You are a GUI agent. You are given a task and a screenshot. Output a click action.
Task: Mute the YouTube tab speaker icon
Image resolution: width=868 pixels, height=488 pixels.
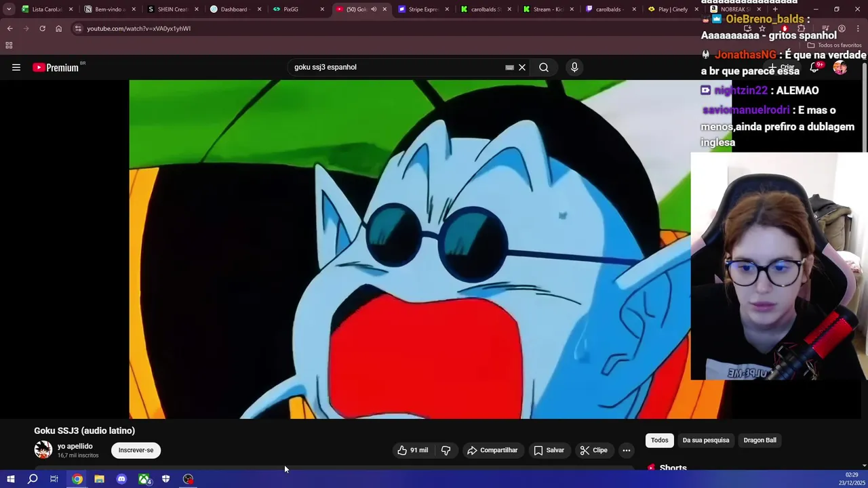coord(373,9)
